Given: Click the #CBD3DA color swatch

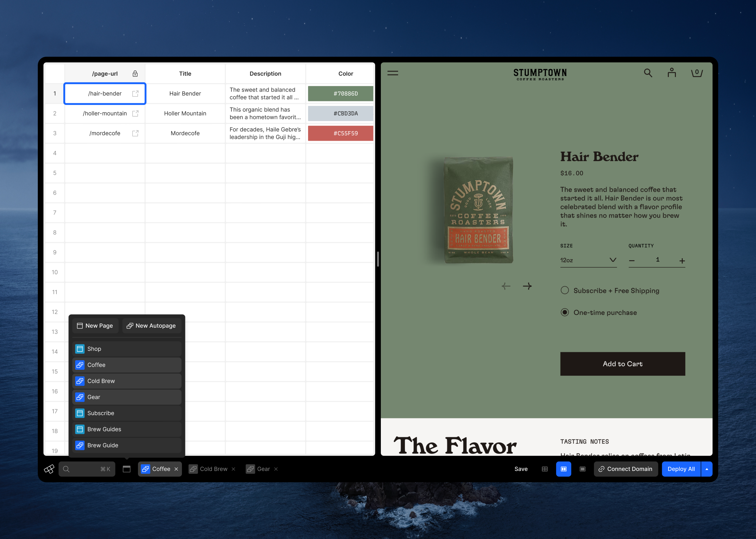Looking at the screenshot, I should click(340, 113).
